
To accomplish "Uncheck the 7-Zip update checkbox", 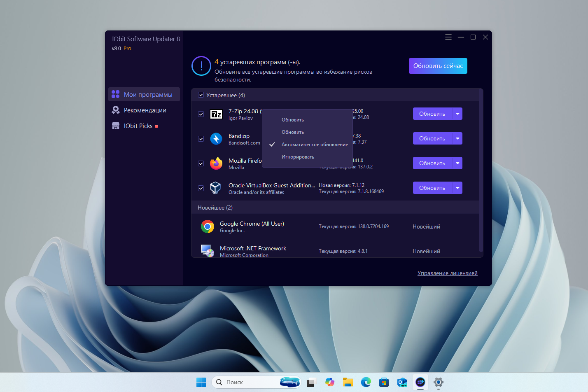I will point(201,114).
